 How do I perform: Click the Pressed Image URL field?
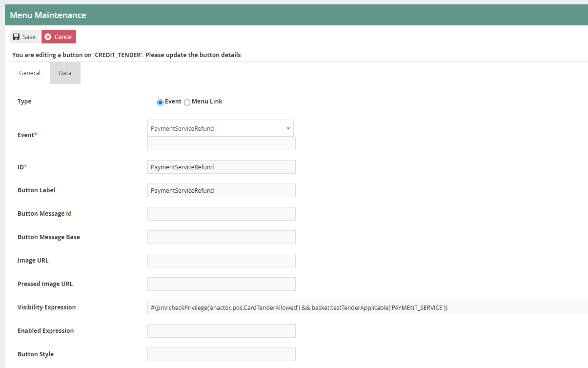point(221,284)
